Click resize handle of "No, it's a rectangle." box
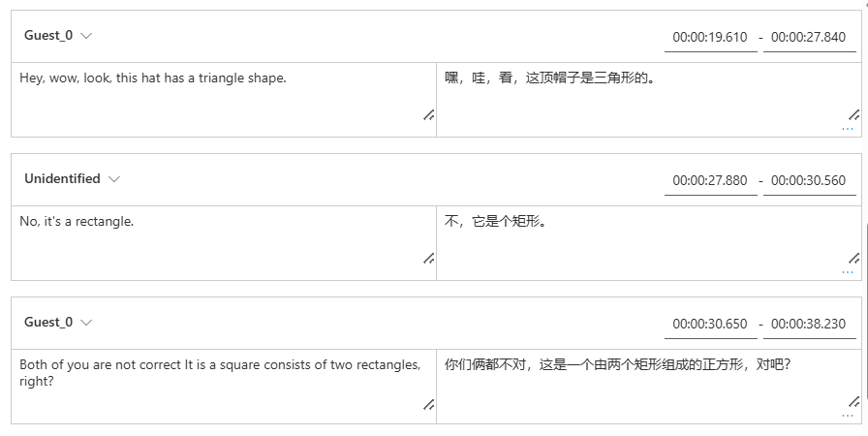The width and height of the screenshot is (868, 436). (x=428, y=259)
